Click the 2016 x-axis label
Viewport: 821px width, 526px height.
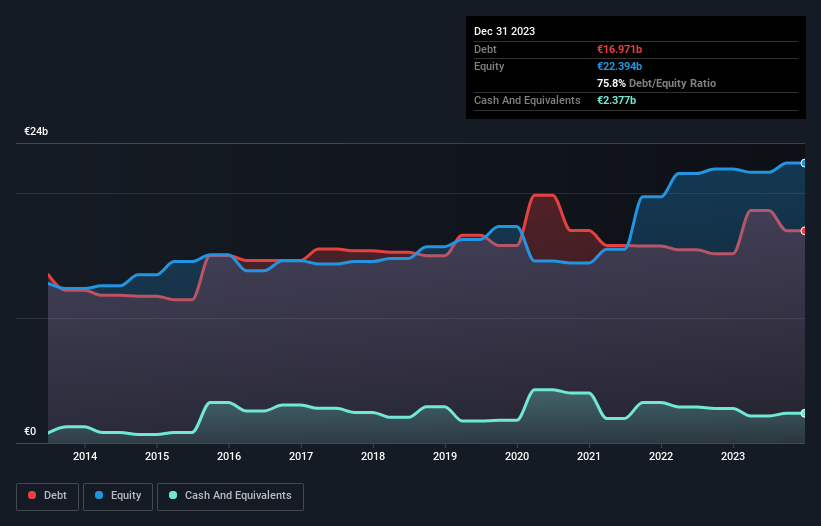[229, 456]
